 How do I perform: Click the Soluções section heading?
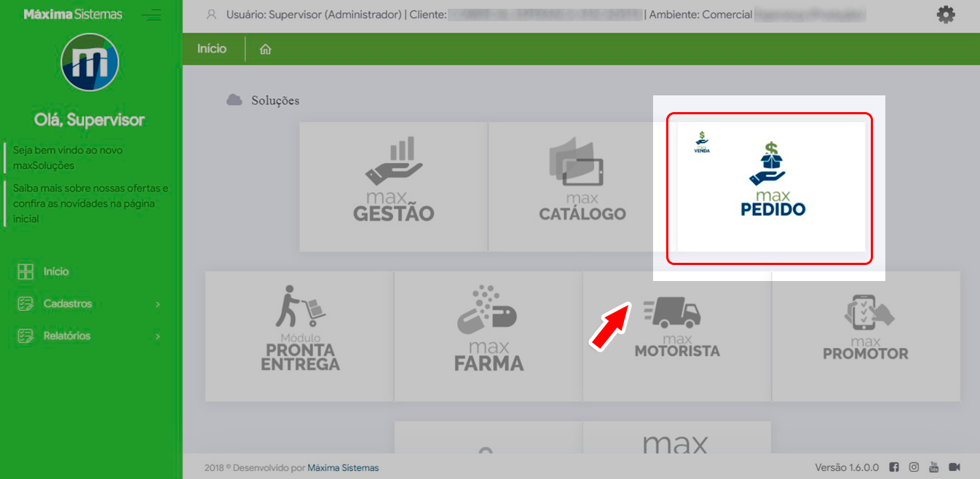(275, 100)
